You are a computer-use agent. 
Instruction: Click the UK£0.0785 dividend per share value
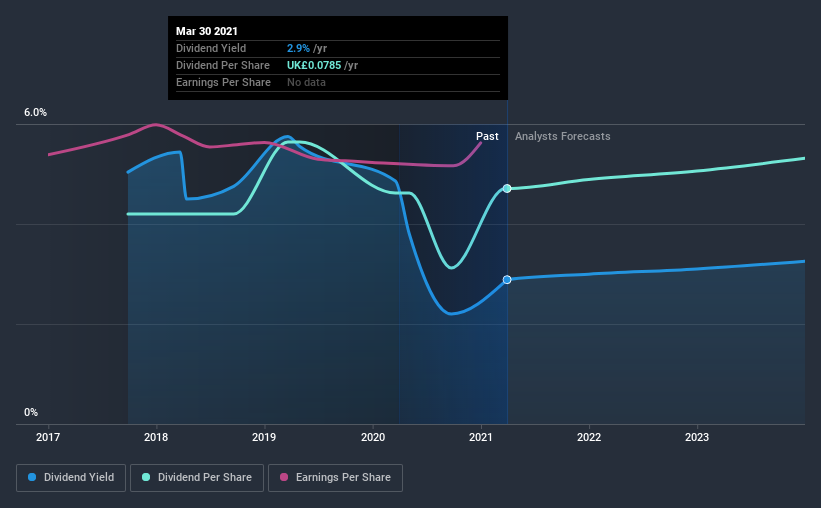tap(314, 65)
